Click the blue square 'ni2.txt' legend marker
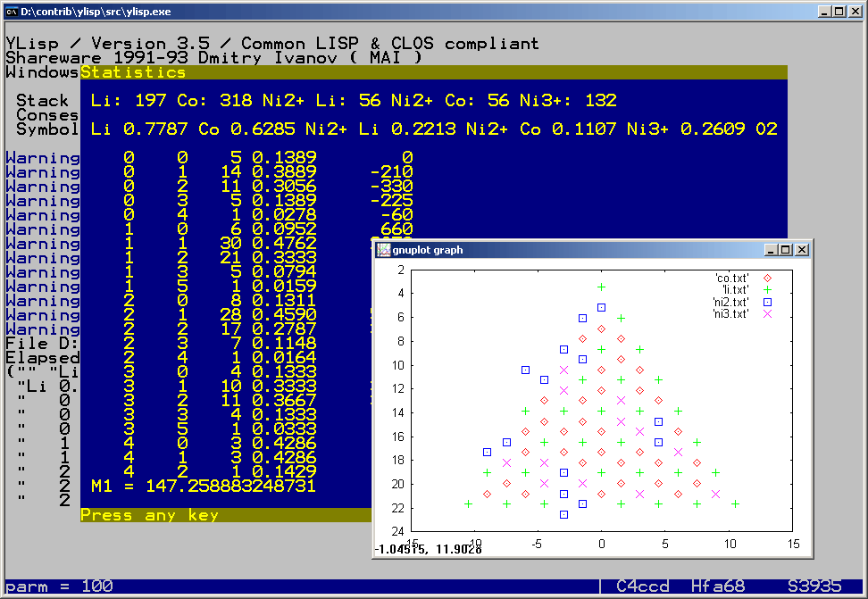Screen dimensions: 868x599 (x=766, y=302)
